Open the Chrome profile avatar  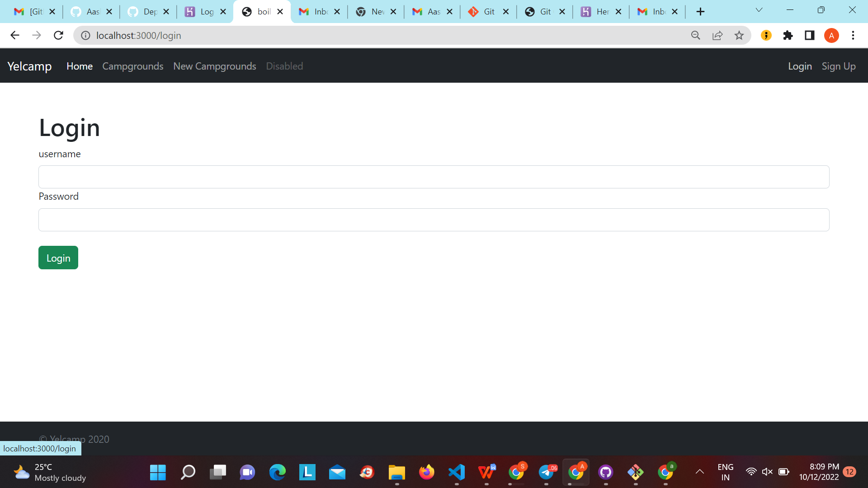click(831, 35)
